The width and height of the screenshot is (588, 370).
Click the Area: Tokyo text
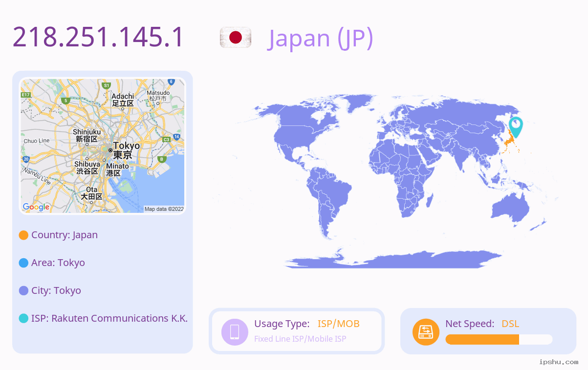coord(58,263)
